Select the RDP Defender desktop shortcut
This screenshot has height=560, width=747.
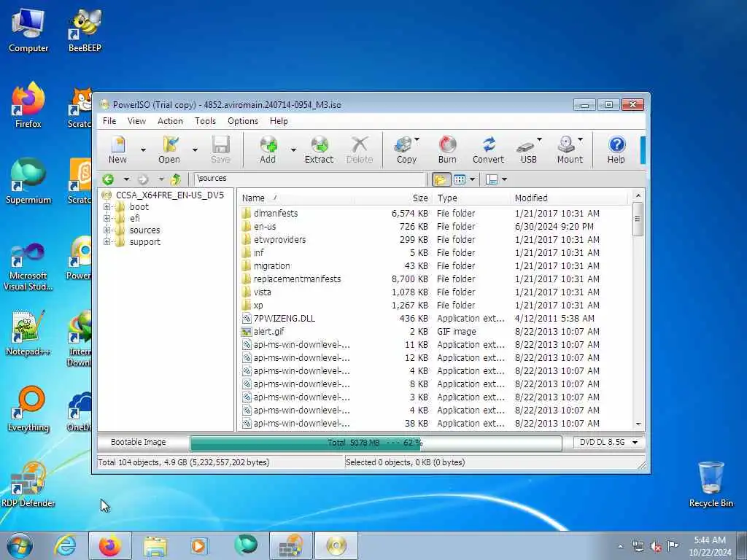pos(28,485)
